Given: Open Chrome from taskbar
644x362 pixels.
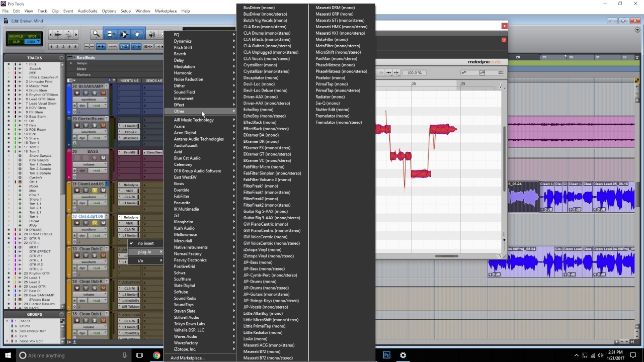Looking at the screenshot, I should (x=156, y=355).
